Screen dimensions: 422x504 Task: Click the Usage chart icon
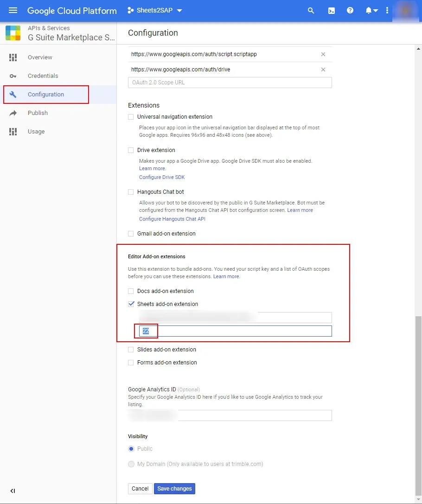13,132
